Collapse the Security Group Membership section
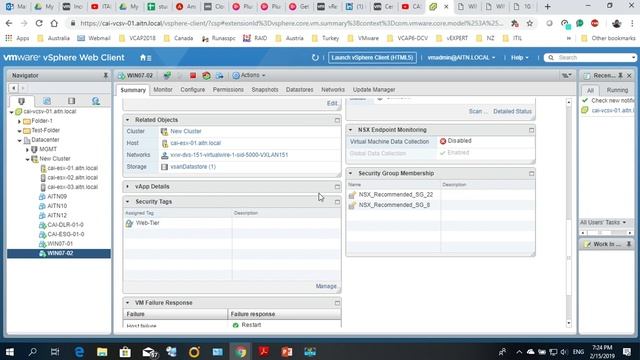The height and width of the screenshot is (360, 640). coord(350,173)
